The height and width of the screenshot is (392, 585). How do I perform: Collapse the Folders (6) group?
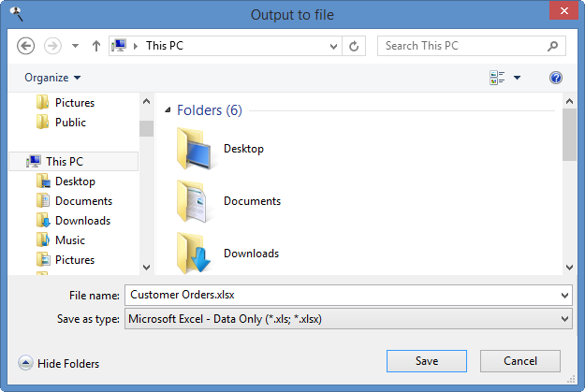click(168, 110)
